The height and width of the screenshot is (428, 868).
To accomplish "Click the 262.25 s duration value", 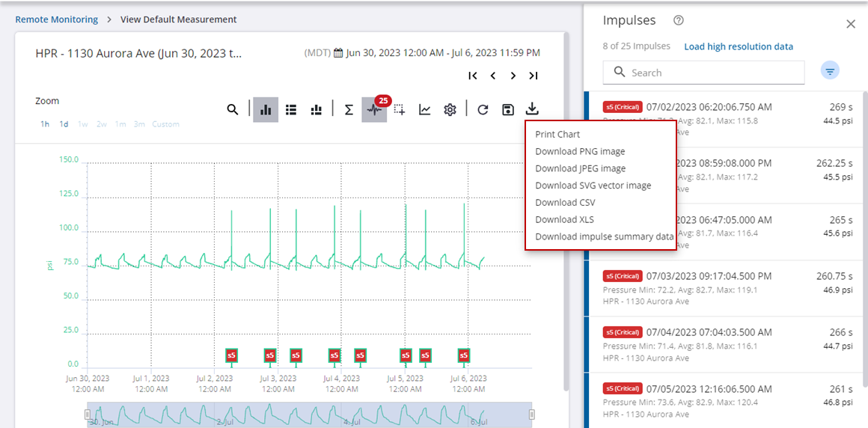I will (x=835, y=163).
